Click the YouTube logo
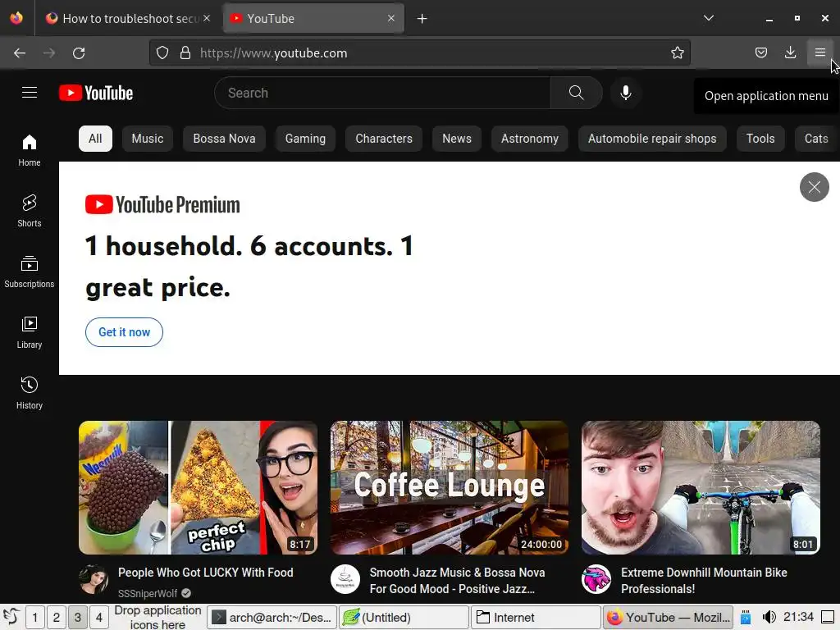Screen dimensions: 840x630 tap(96, 93)
